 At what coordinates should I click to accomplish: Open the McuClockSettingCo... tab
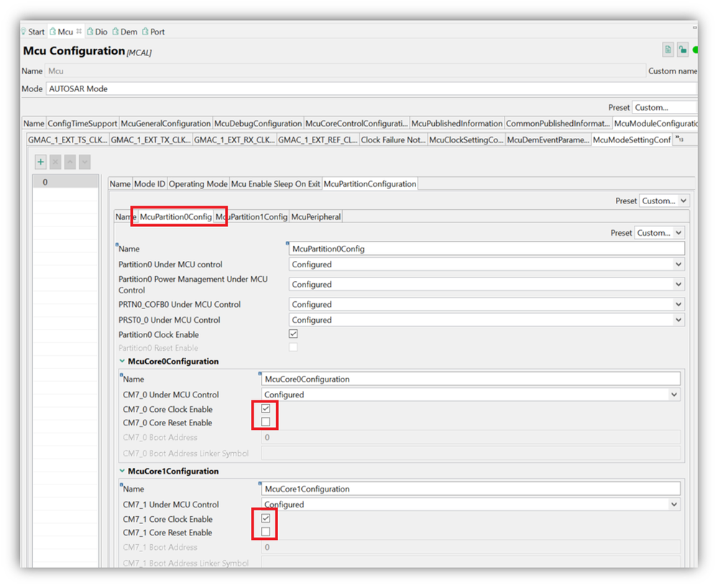[x=466, y=139]
